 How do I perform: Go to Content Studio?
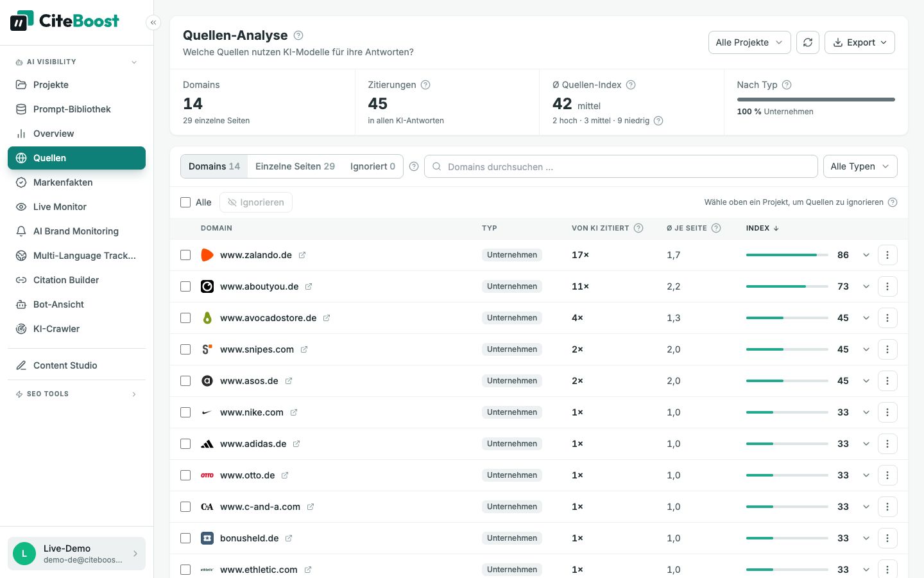click(x=76, y=365)
